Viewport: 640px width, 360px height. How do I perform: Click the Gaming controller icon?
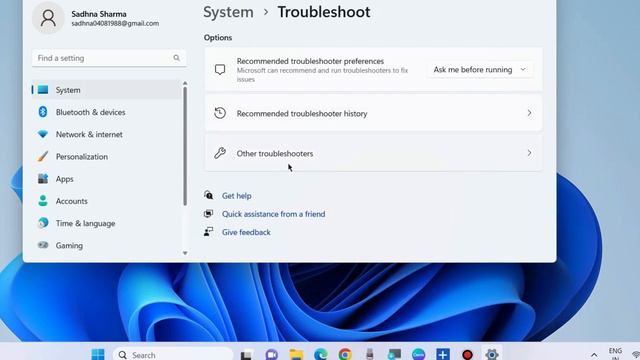(x=43, y=245)
